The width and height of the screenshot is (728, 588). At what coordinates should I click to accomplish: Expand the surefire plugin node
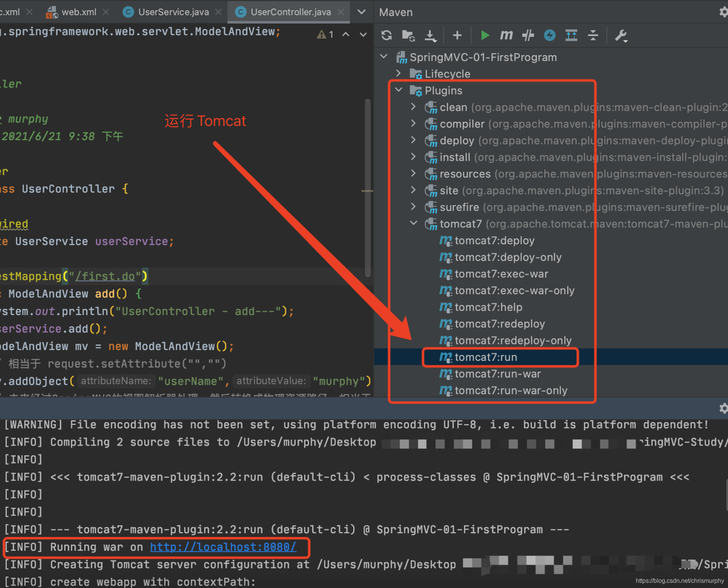pyautogui.click(x=413, y=207)
